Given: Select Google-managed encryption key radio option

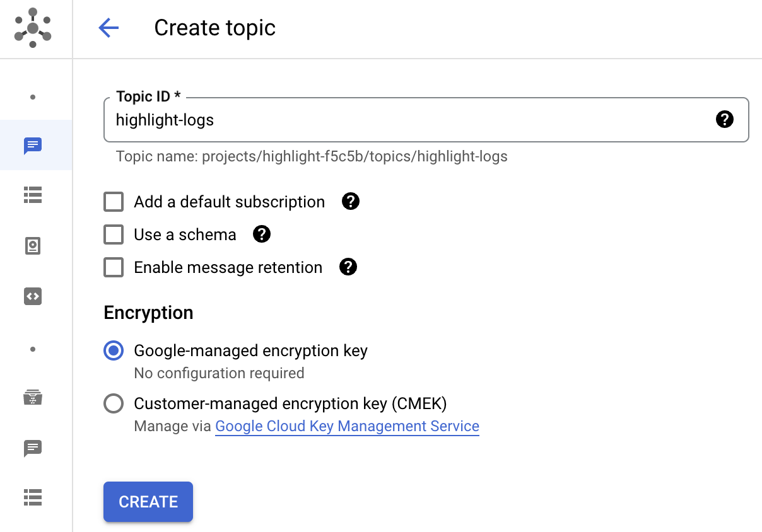Looking at the screenshot, I should click(x=114, y=351).
